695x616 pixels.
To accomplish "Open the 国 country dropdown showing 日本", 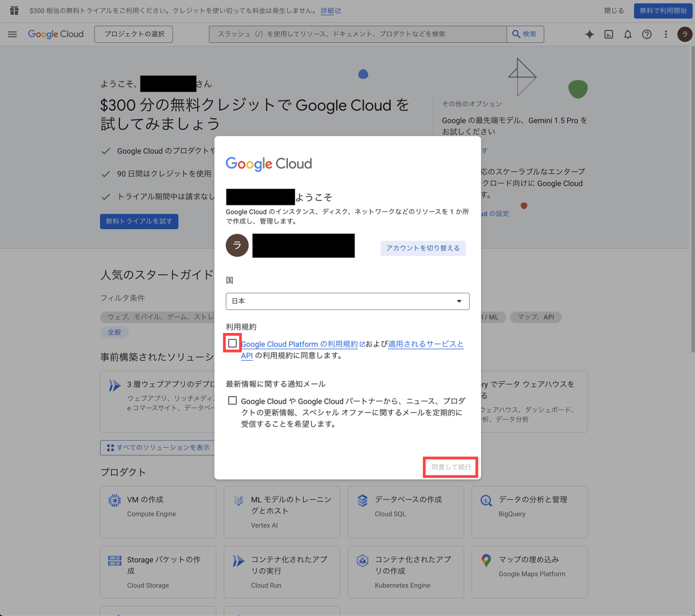I will tap(347, 301).
